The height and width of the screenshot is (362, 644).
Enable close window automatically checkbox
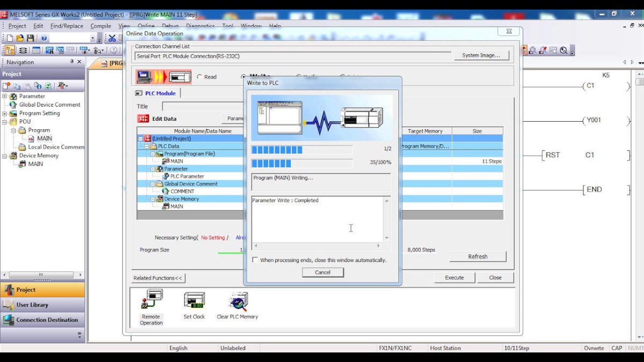pyautogui.click(x=255, y=260)
